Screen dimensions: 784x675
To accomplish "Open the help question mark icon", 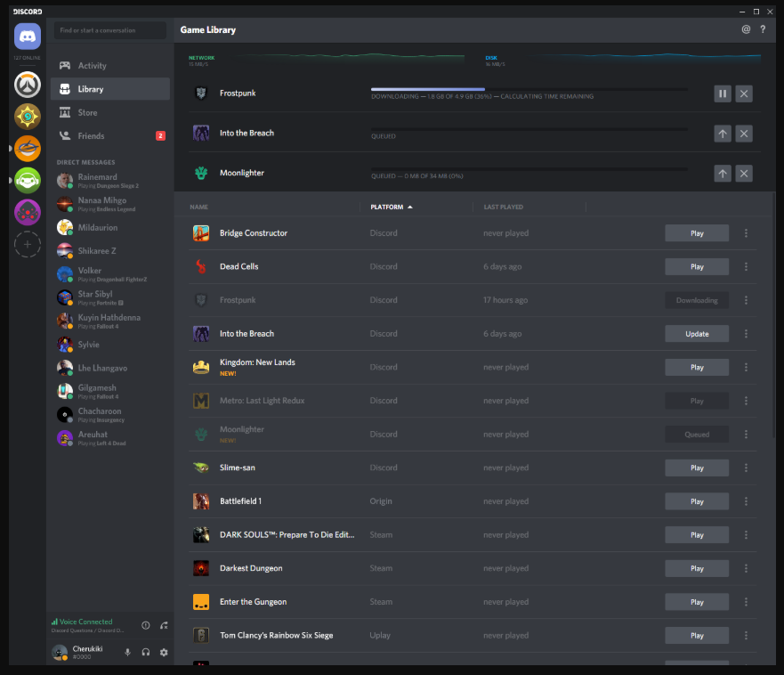I will (763, 29).
